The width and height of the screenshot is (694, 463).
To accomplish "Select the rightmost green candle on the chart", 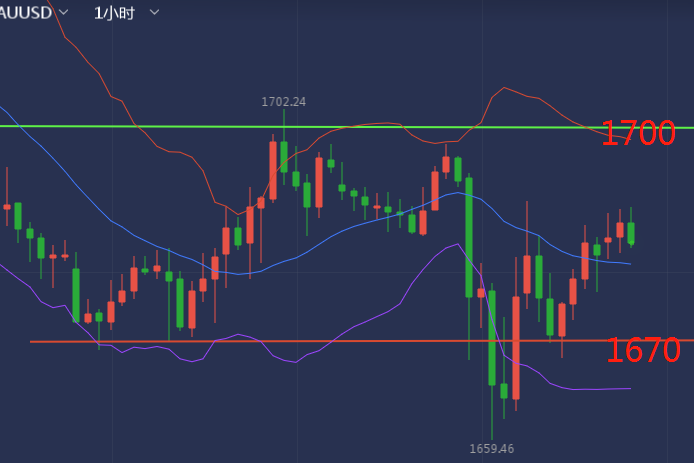I will point(631,233).
